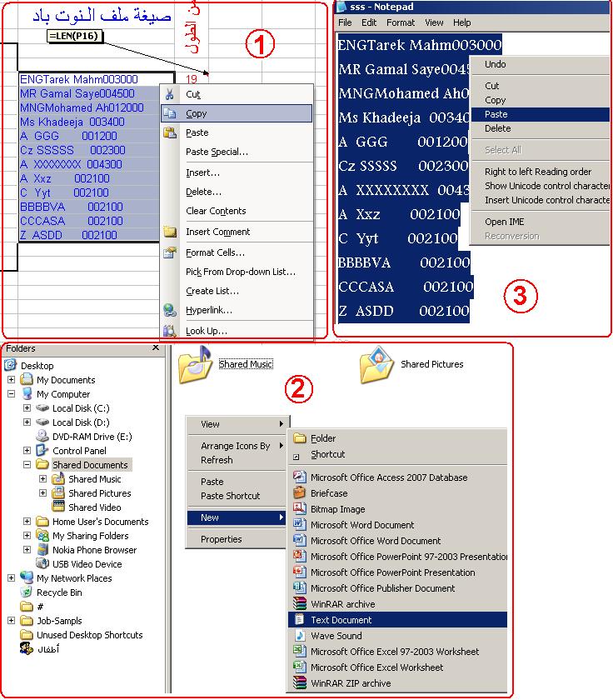Choose Copy in Excel context menu
This screenshot has height=700, width=613.
click(237, 113)
